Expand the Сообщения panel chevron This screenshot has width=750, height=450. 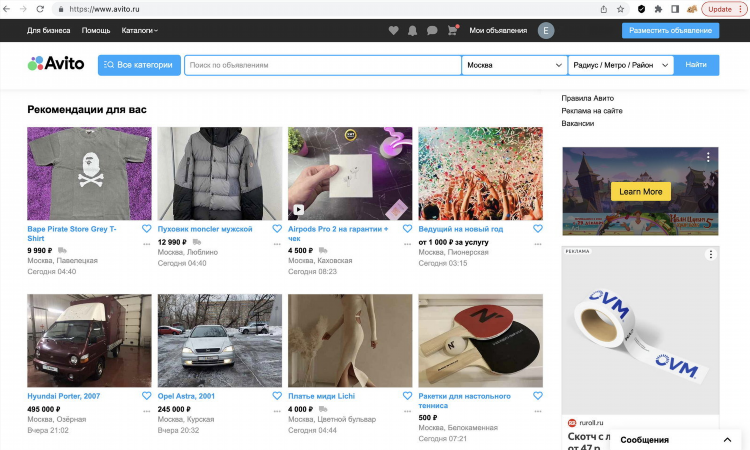click(727, 439)
